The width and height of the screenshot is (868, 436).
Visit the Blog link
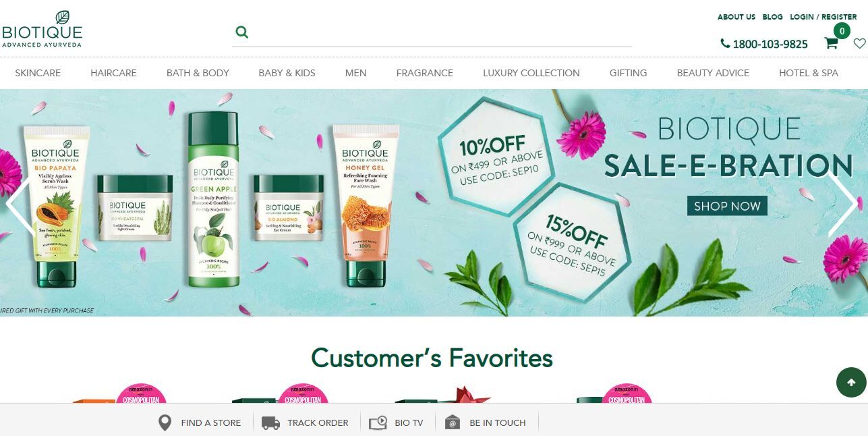pos(772,17)
